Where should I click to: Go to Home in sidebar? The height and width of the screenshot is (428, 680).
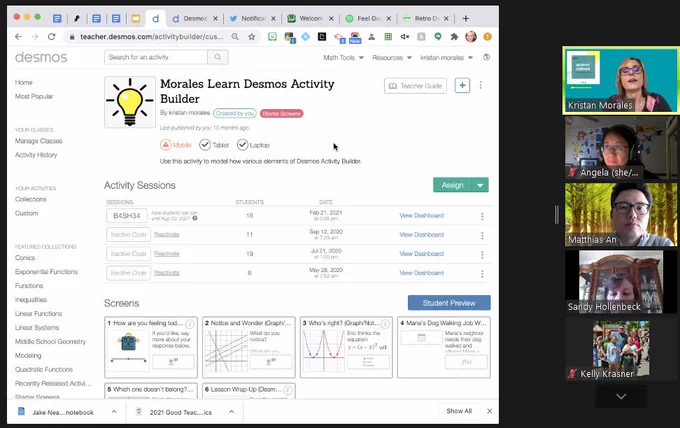point(24,82)
